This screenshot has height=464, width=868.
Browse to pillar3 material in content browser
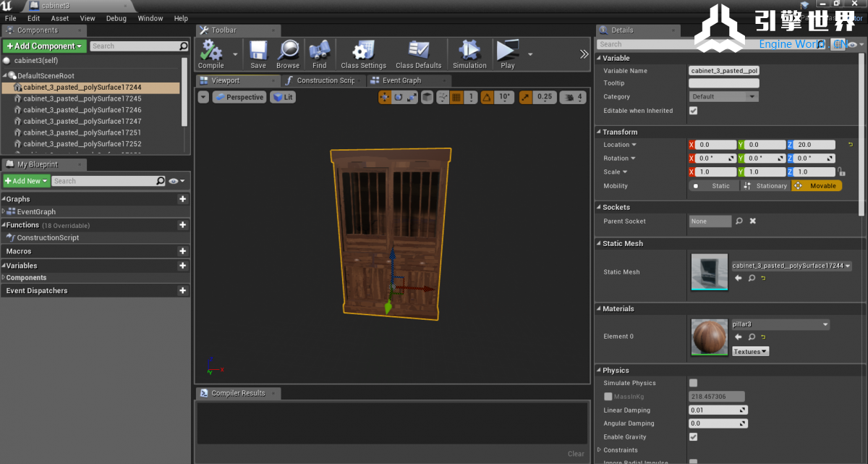tap(752, 337)
